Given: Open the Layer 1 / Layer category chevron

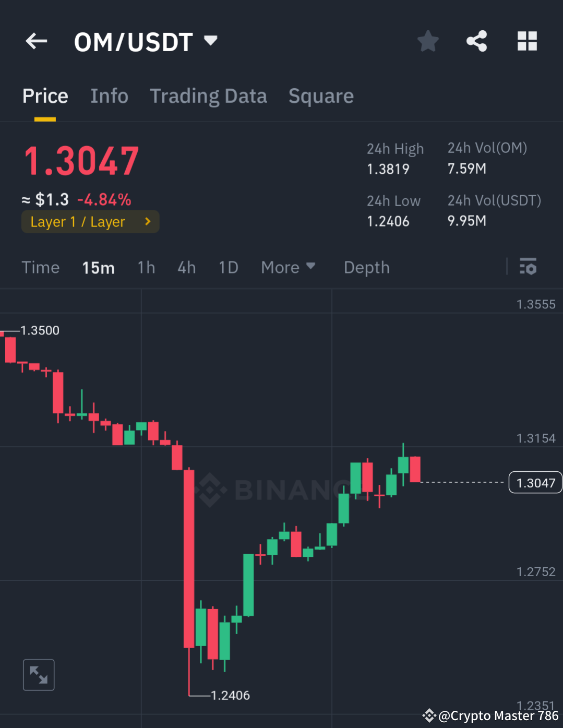Looking at the screenshot, I should tap(147, 221).
